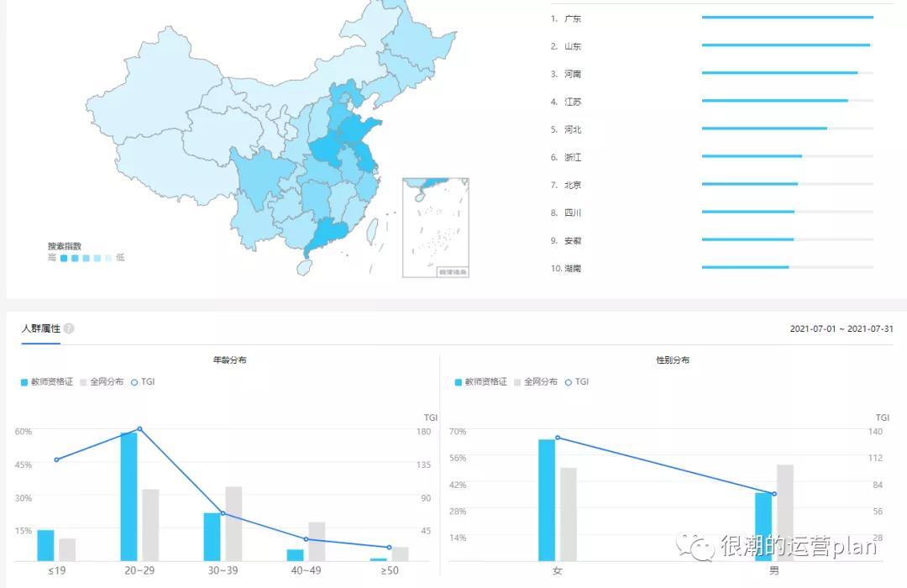Click the help icon beside 人群属性
The width and height of the screenshot is (907, 588).
[69, 328]
